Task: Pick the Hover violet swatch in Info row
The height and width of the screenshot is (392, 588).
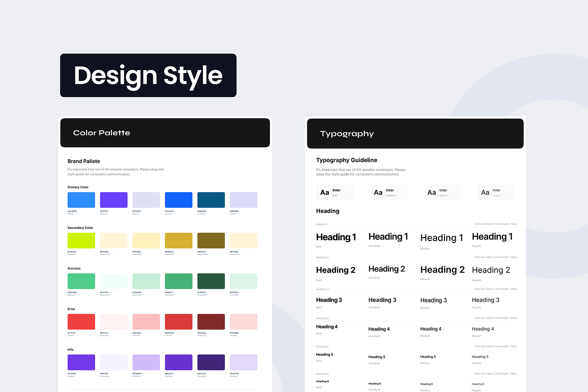Action: (179, 363)
